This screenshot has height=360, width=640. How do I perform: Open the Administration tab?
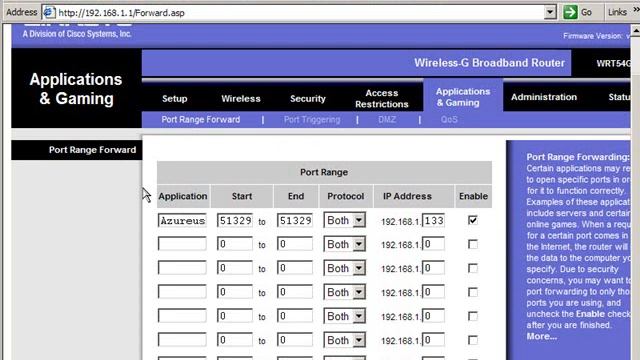pos(544,97)
